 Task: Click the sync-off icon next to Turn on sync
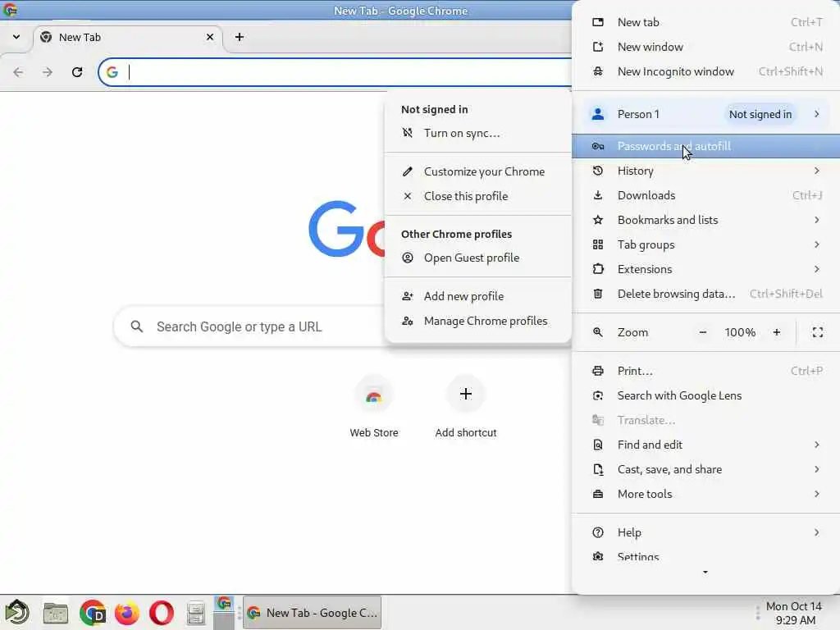click(x=408, y=133)
